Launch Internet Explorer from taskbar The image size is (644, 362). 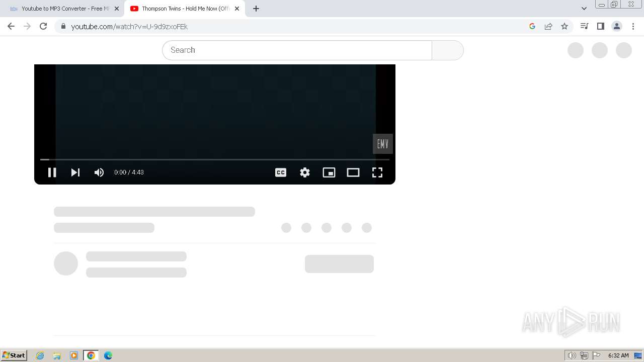point(40,355)
